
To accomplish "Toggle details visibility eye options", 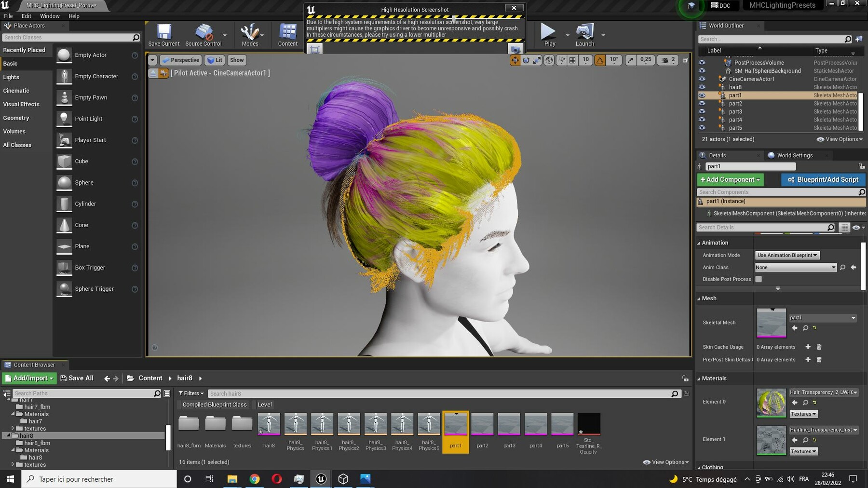I will (x=858, y=228).
